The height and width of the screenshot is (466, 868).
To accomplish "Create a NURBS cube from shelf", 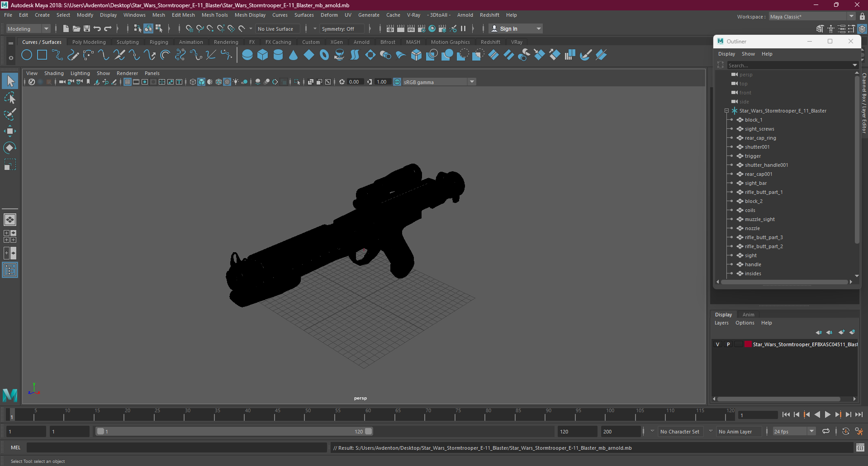I will [263, 55].
